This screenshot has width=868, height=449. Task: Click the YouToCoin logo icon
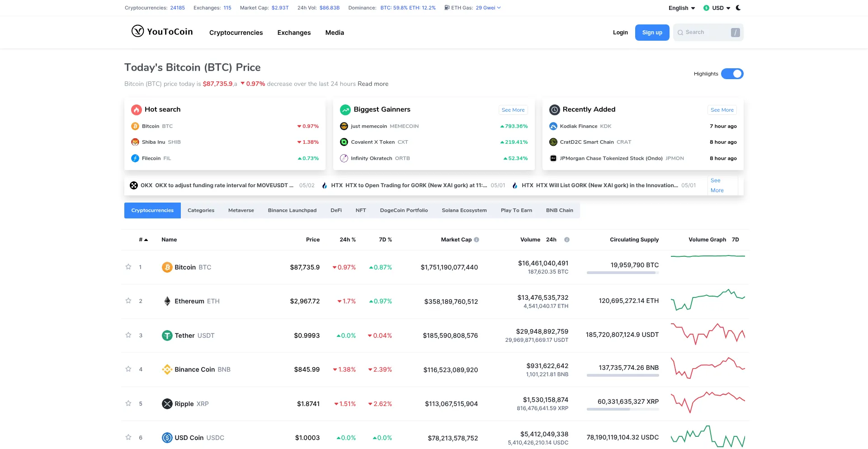137,32
